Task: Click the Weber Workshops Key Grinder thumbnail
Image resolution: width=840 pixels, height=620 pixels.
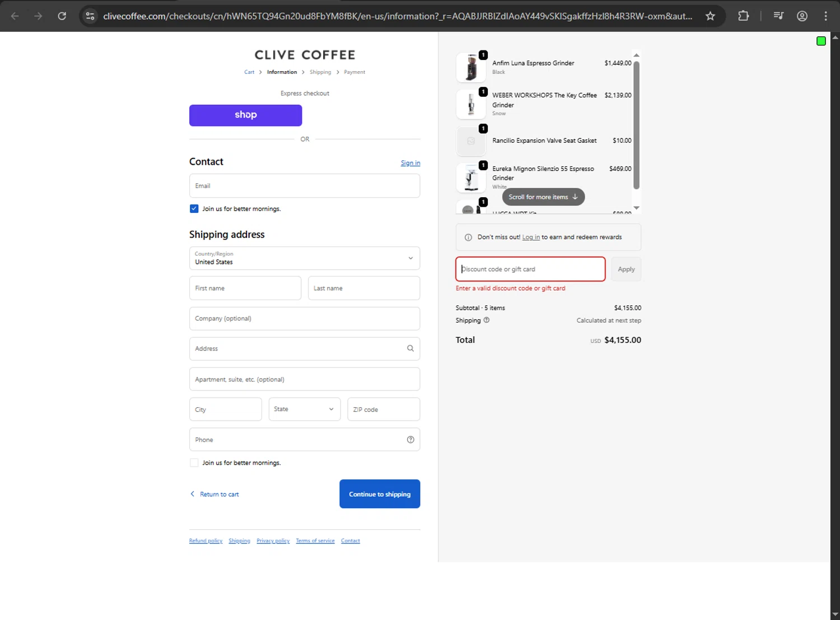Action: [471, 104]
